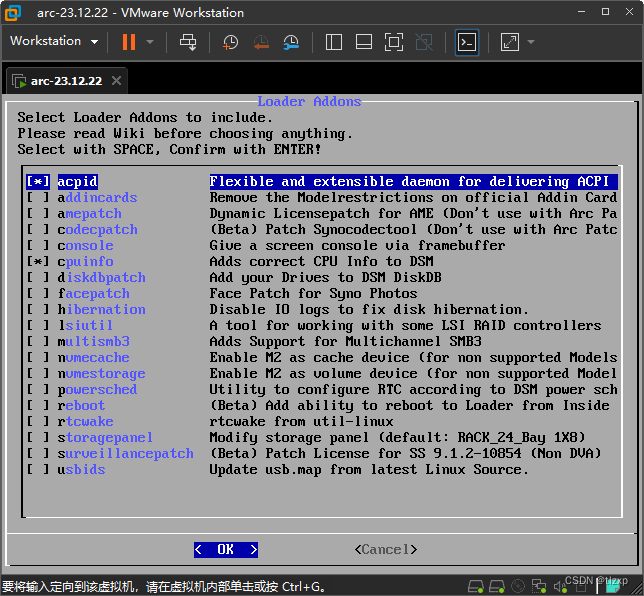Select the nvmecache addon name
Viewport: 644px width, 596px height.
coord(94,357)
